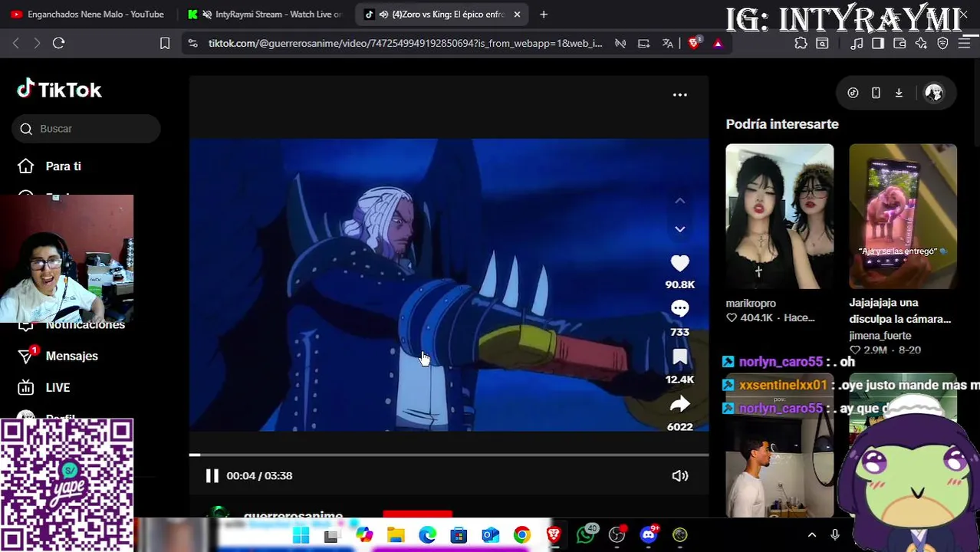Switch to Enganchados Nene Malo YouTube tab
This screenshot has width=980, height=552.
click(87, 15)
